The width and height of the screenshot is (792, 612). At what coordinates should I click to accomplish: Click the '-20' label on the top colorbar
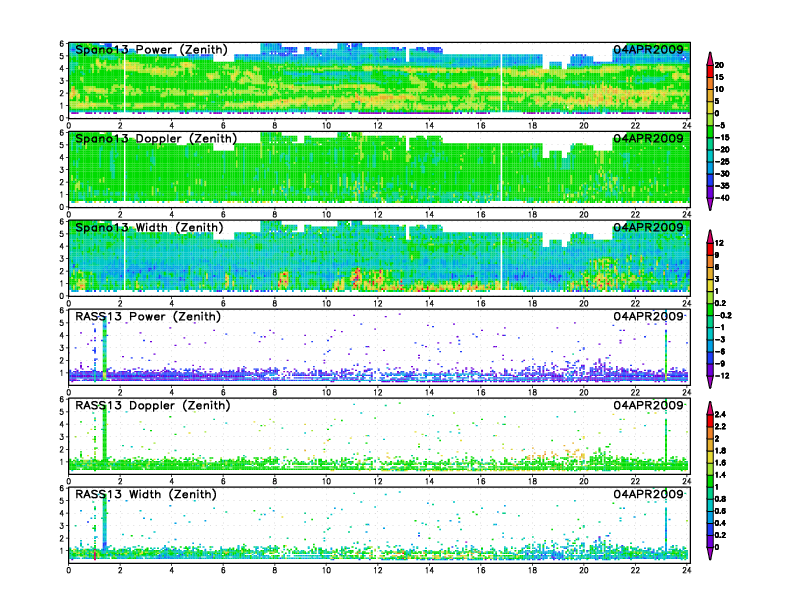(722, 149)
